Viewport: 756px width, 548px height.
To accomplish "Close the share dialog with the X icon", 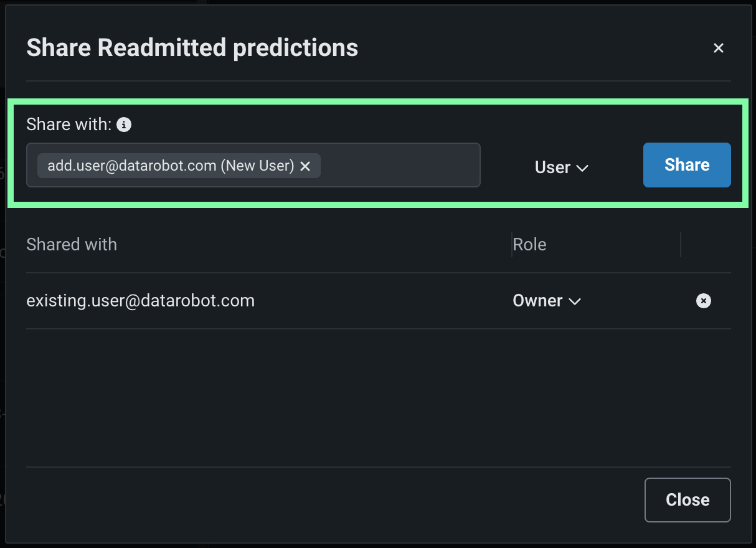I will (719, 48).
